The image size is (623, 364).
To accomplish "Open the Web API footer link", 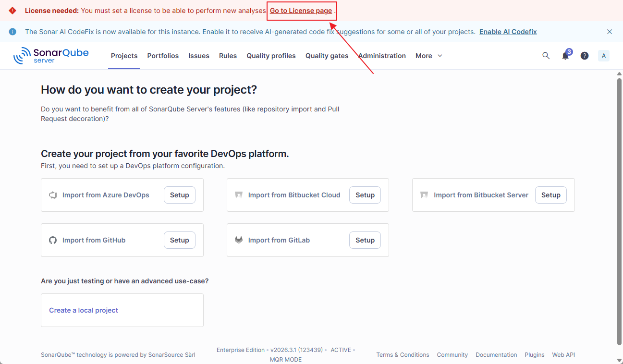I will [x=563, y=355].
